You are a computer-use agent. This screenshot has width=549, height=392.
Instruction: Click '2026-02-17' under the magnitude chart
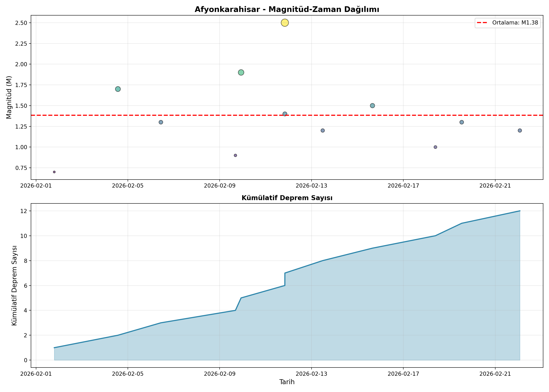404,186
